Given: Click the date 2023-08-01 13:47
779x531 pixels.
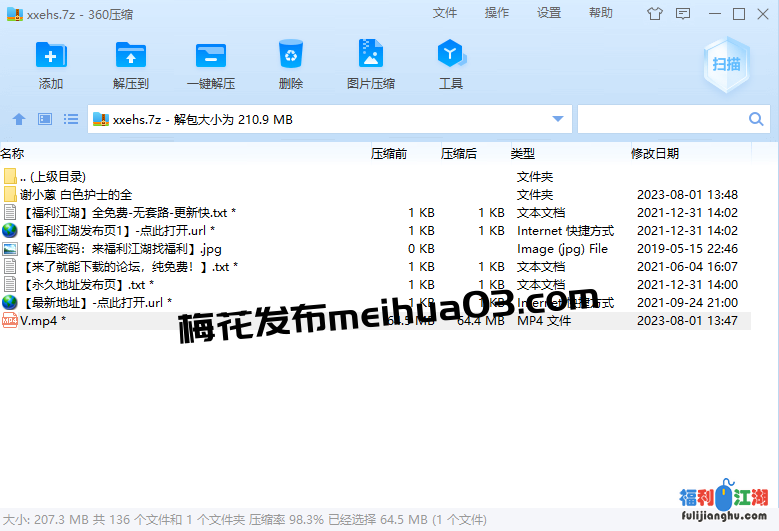Looking at the screenshot, I should (687, 321).
